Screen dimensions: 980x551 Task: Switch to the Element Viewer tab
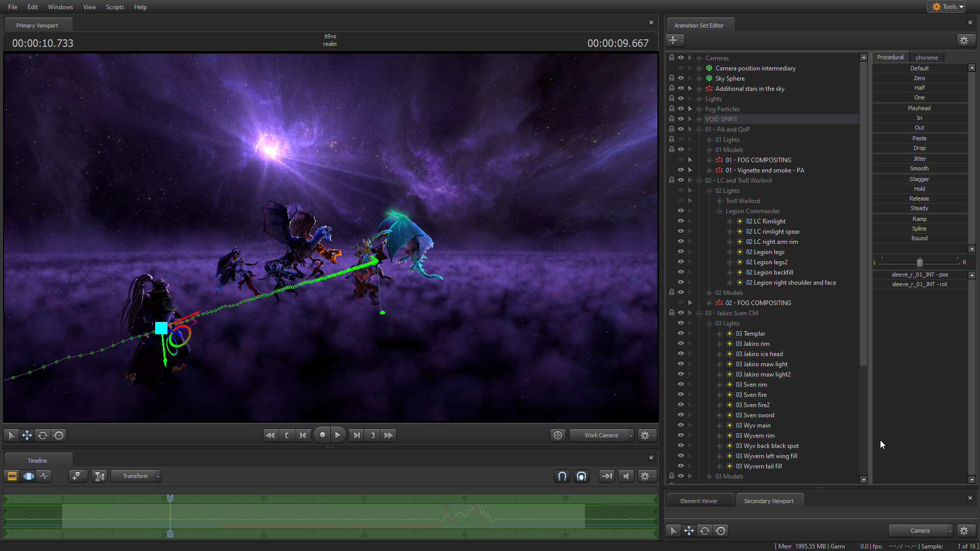pos(699,501)
